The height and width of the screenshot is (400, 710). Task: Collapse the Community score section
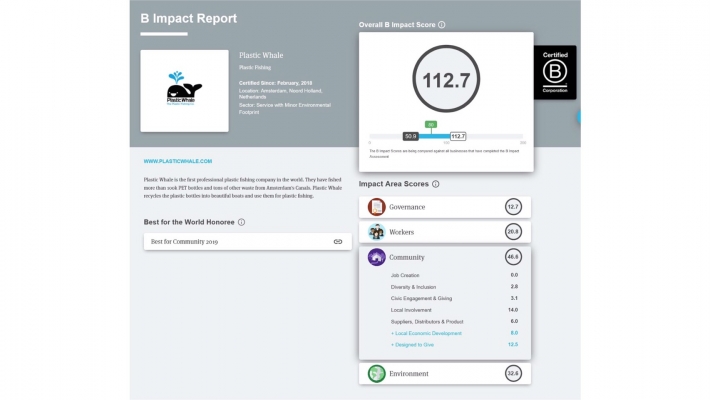point(445,257)
